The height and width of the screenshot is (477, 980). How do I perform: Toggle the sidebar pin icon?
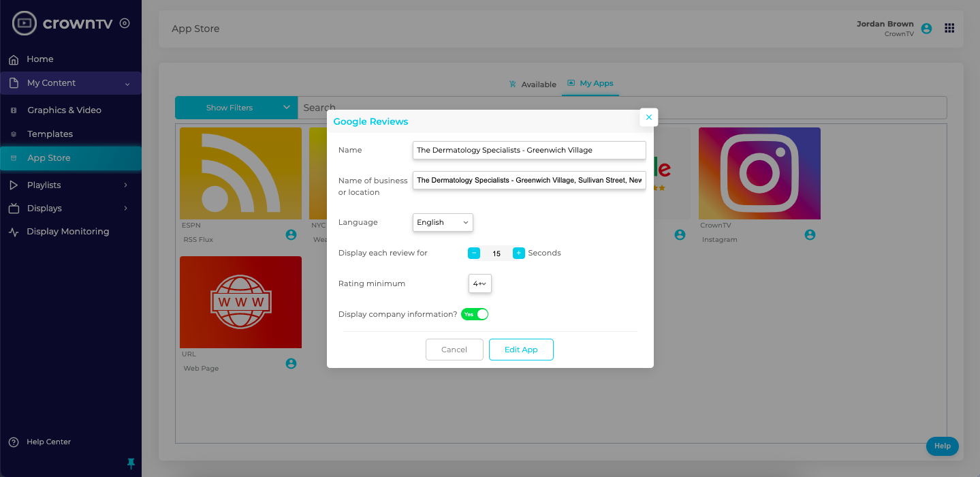[131, 463]
